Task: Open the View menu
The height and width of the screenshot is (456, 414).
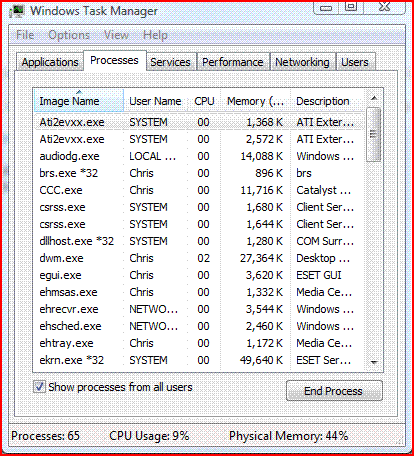Action: point(116,35)
